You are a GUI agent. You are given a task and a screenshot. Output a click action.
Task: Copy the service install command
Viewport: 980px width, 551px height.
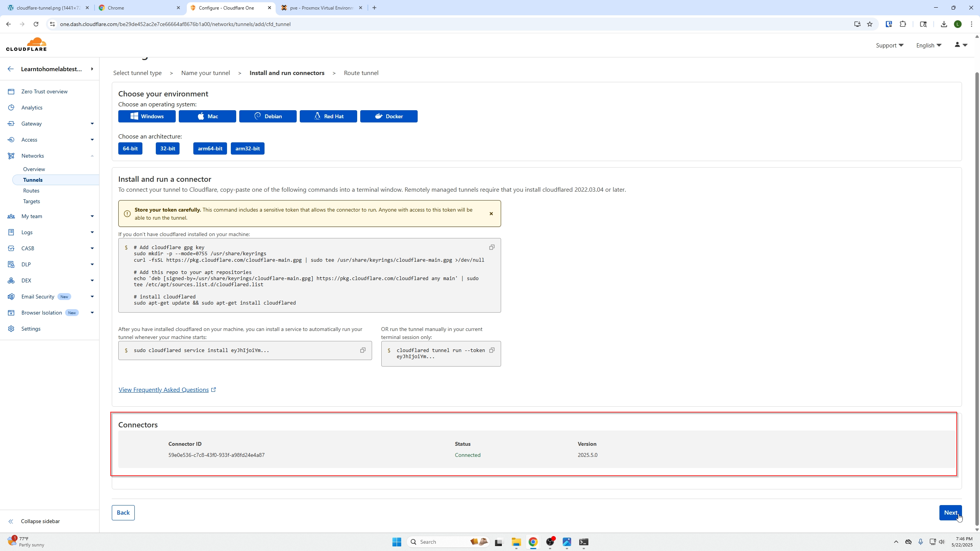(x=363, y=350)
